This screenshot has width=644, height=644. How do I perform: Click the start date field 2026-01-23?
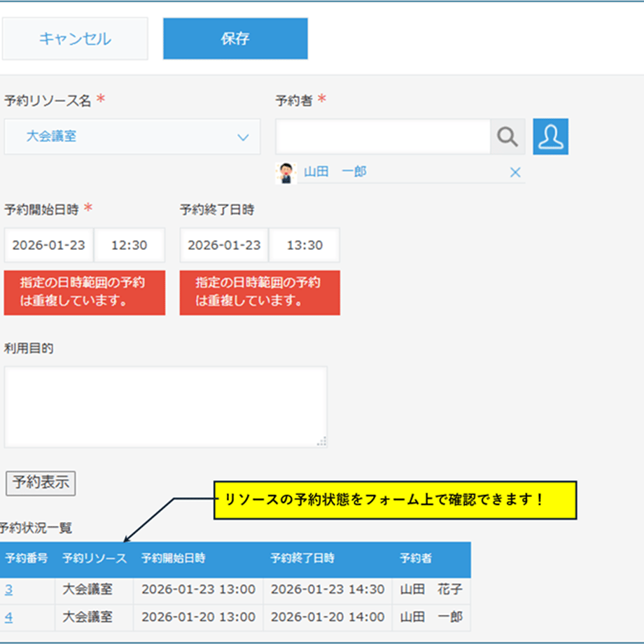[49, 245]
